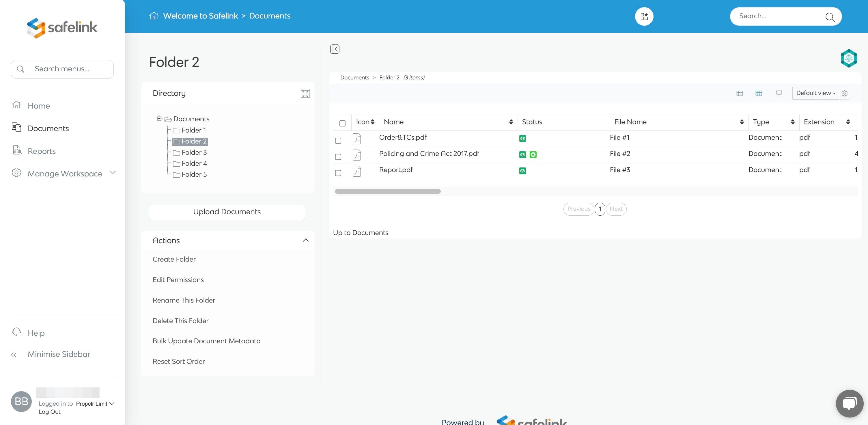The image size is (868, 425).
Task: Click the favourites grid icon in header
Action: [x=644, y=16]
